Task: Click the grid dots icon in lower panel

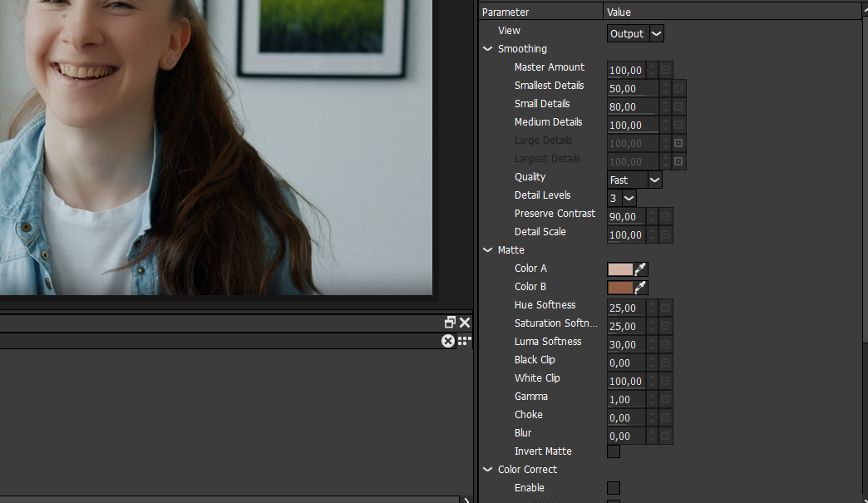Action: pyautogui.click(x=465, y=341)
